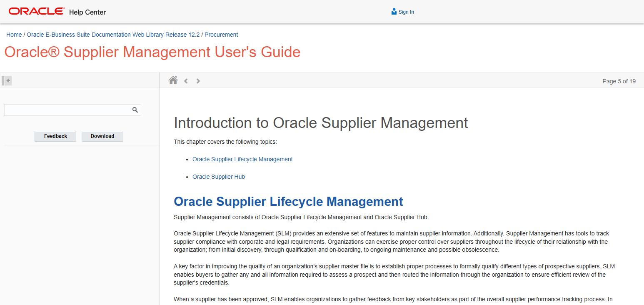The width and height of the screenshot is (644, 305).
Task: Open Oracle Supplier Lifecycle Management topic link
Action: pyautogui.click(x=242, y=159)
